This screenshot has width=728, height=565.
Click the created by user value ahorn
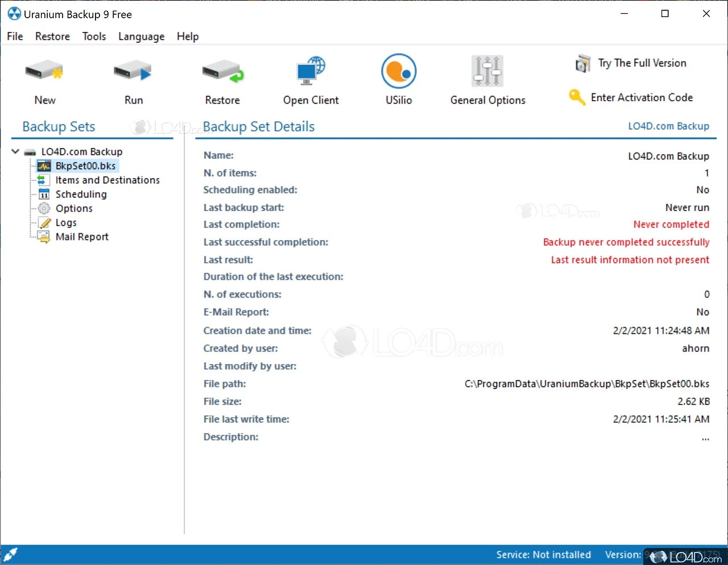[696, 348]
